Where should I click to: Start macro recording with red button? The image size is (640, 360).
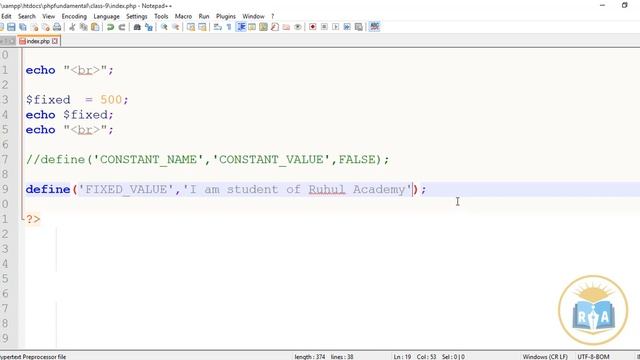click(313, 27)
